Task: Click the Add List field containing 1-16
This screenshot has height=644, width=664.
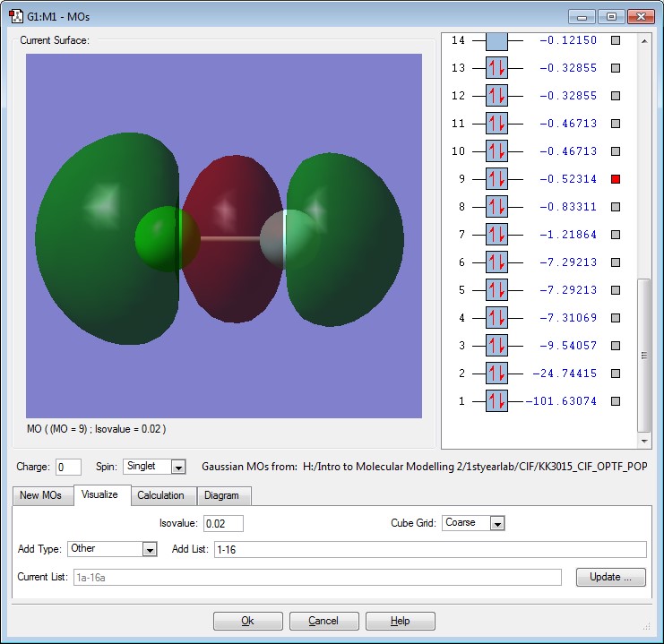Action: pyautogui.click(x=430, y=550)
